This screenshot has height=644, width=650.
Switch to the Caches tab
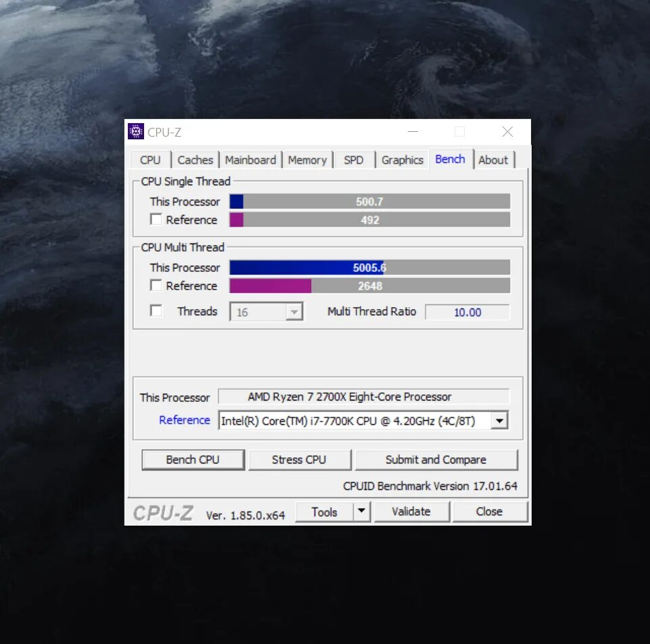coord(195,160)
